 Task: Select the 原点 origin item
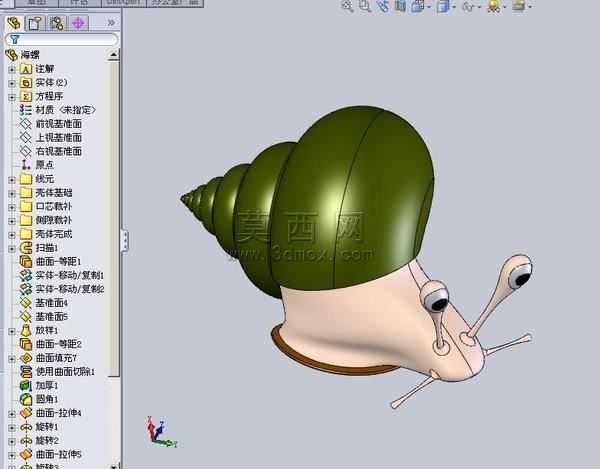[x=37, y=165]
